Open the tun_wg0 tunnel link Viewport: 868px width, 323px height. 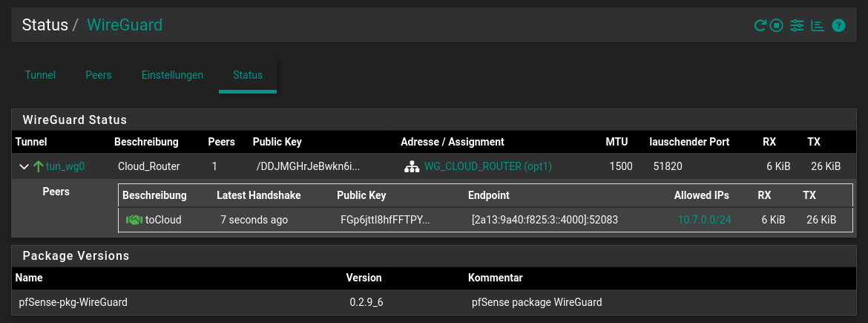(x=65, y=167)
